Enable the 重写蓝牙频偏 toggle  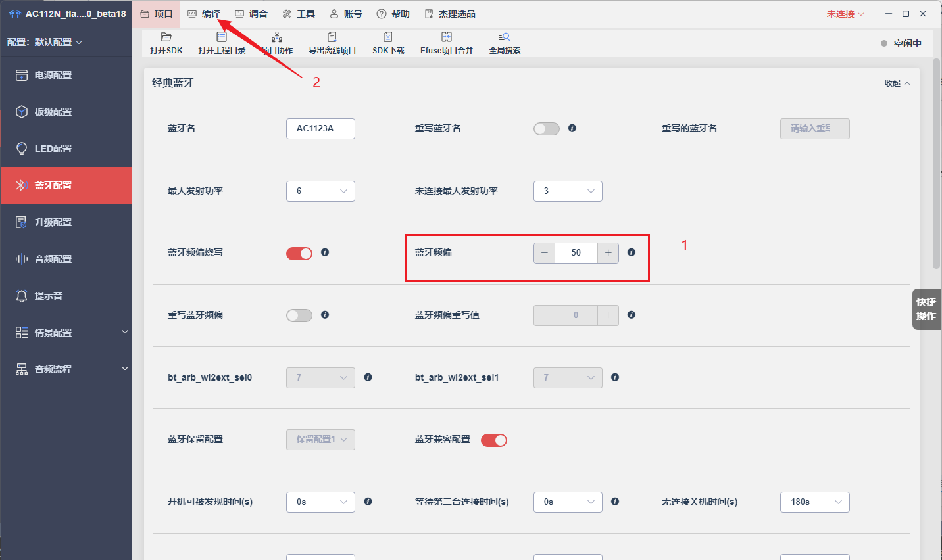click(x=299, y=315)
